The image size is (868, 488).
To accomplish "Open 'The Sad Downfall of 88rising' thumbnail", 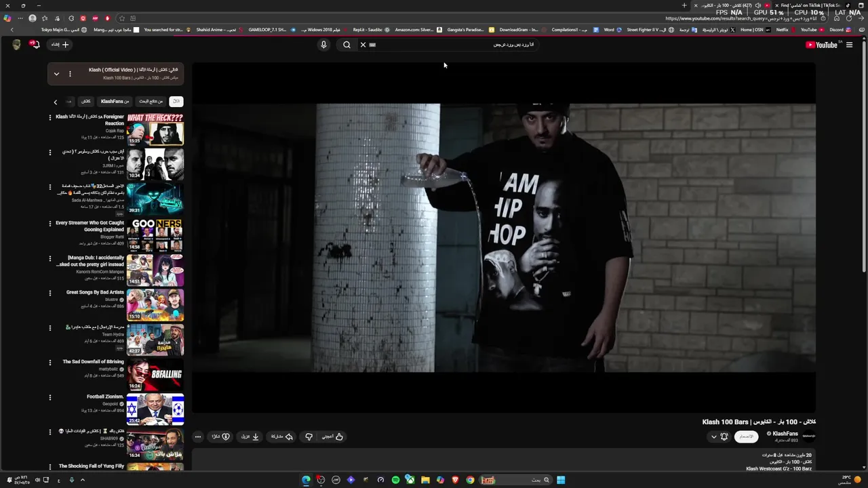I will click(x=155, y=374).
